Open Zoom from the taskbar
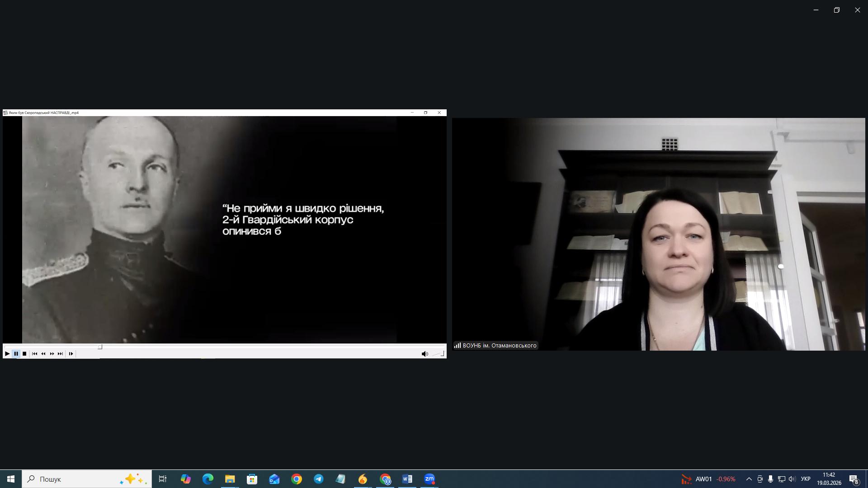Screen dimensions: 868x488 tap(429, 479)
